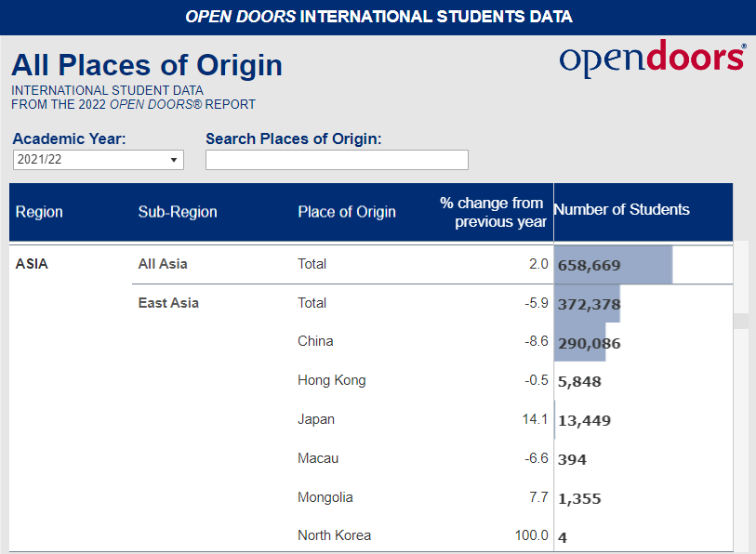Click the 2.0 percent change value

coord(538,264)
